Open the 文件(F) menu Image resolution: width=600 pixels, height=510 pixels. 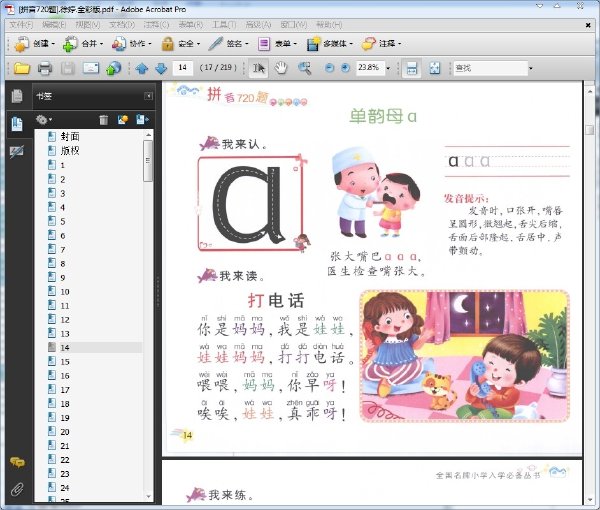(x=21, y=25)
